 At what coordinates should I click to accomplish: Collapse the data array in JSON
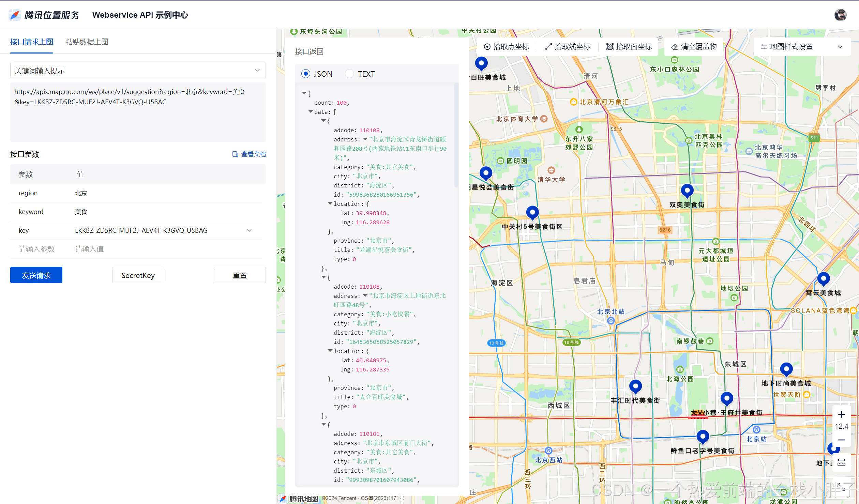[x=311, y=112]
